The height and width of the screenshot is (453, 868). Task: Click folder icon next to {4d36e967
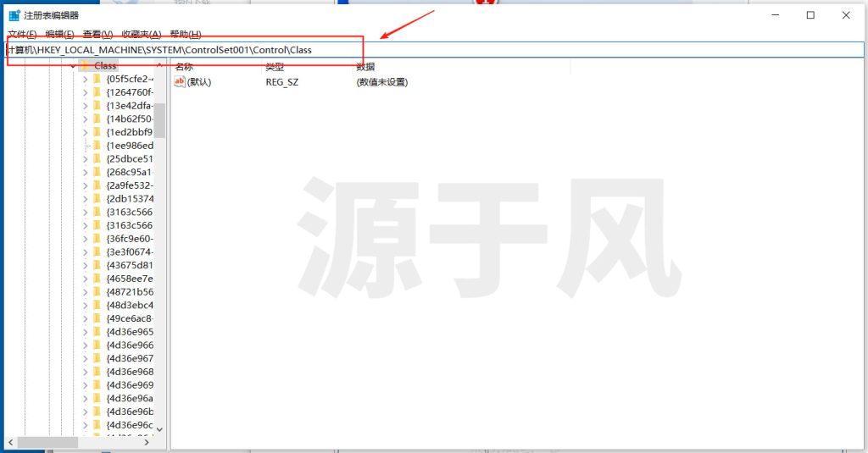click(x=97, y=358)
